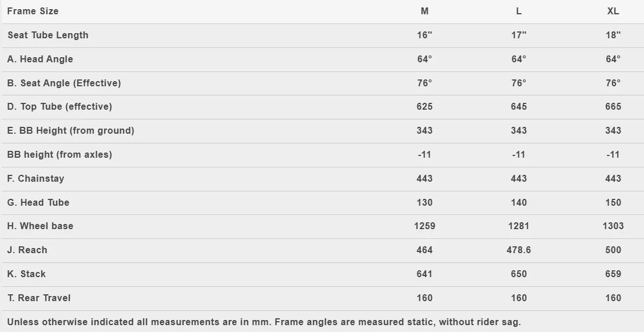Screen dimensions: 644x332
Task: Select the L size column header
Action: pyautogui.click(x=519, y=11)
